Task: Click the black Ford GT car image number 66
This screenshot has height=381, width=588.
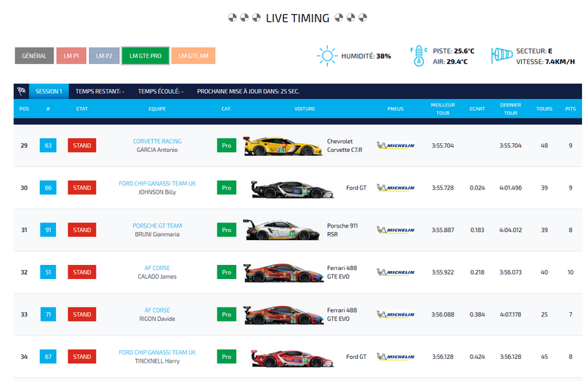Action: pyautogui.click(x=292, y=189)
